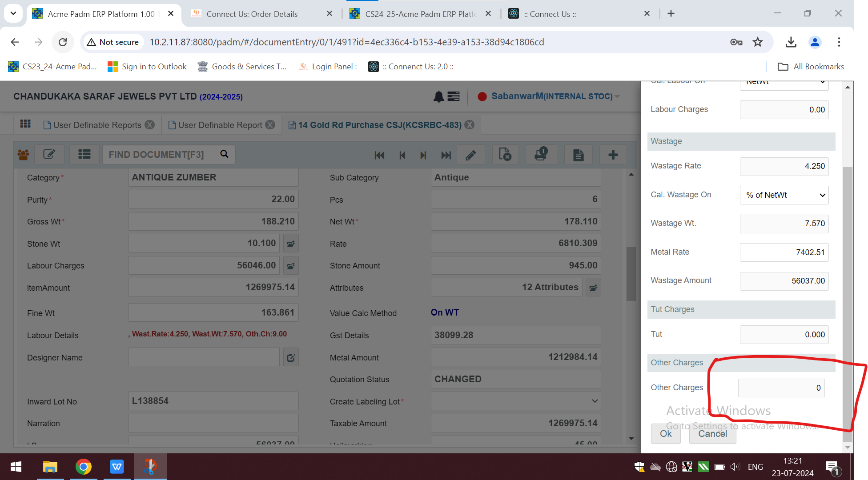This screenshot has width=868, height=480.
Task: Close the first User Definable Reports tab
Action: 150,125
